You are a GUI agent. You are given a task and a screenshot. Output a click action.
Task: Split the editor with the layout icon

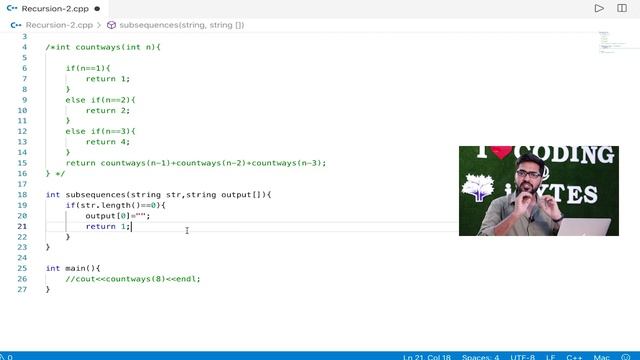tap(622, 8)
